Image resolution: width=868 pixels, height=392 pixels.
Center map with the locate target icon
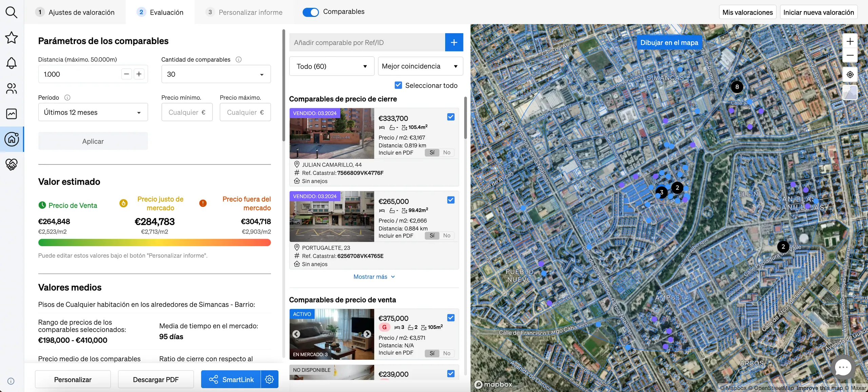click(850, 75)
